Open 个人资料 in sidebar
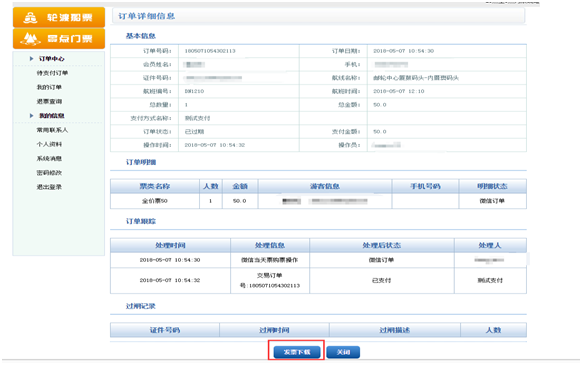The width and height of the screenshot is (582, 365). (49, 144)
